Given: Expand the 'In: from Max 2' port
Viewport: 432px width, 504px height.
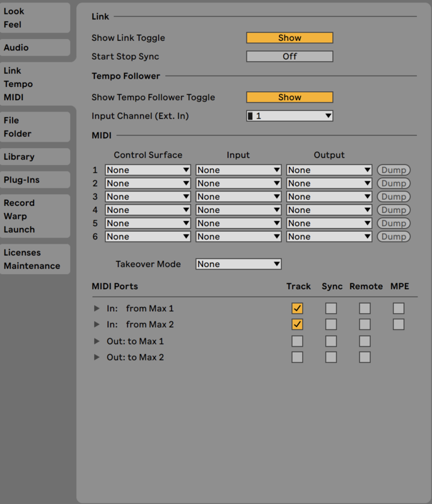Looking at the screenshot, I should coord(96,324).
